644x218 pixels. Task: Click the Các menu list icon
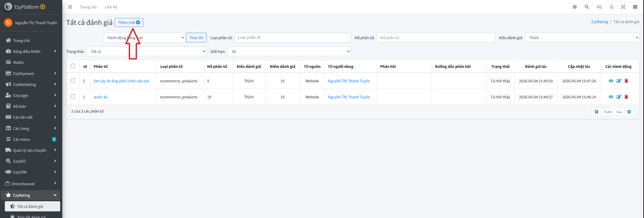tap(8, 139)
